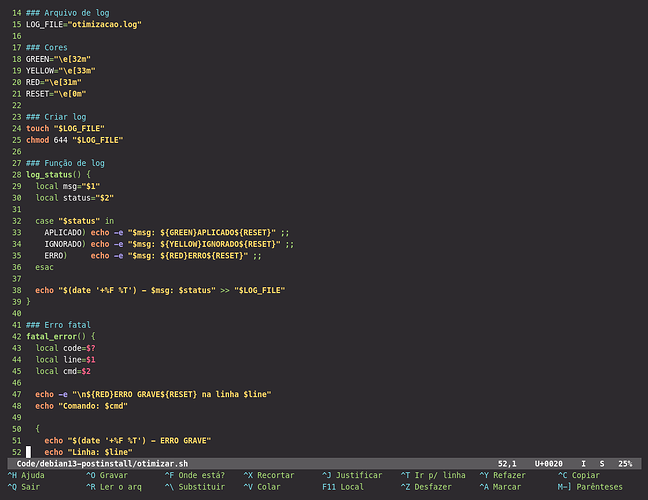The width and height of the screenshot is (648, 500).
Task: Click the ^Y Refazer redo shortcut
Action: point(503,475)
